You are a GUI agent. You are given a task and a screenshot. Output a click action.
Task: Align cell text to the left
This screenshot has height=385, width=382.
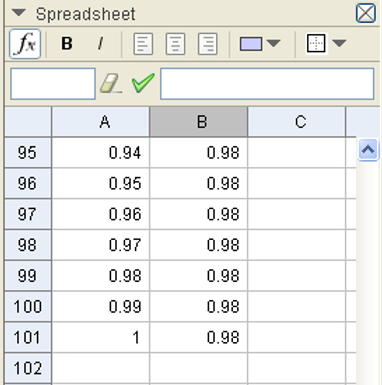tap(143, 44)
